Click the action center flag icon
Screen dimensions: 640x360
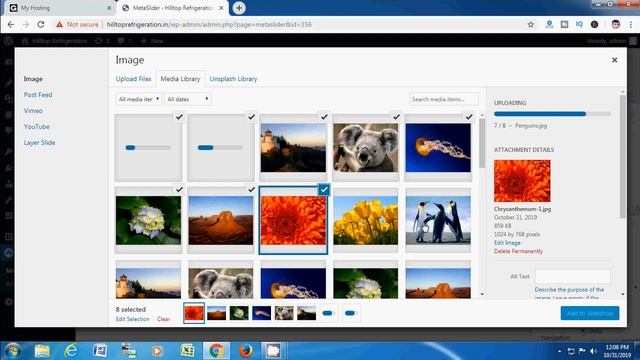tap(582, 351)
